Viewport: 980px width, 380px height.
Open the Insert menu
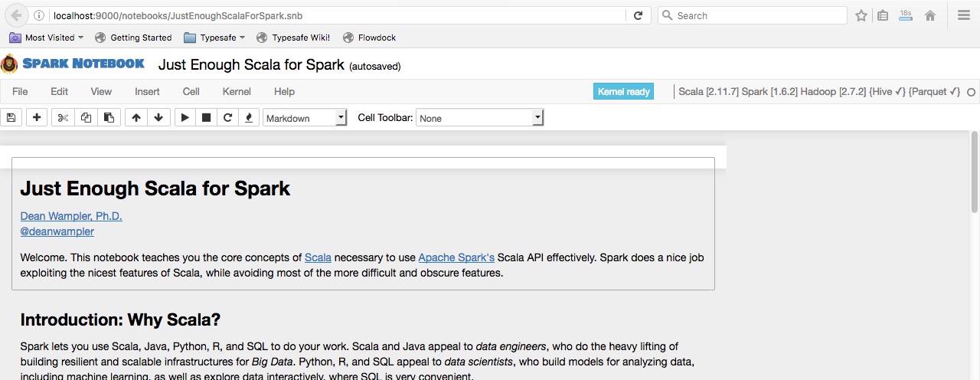coord(147,91)
